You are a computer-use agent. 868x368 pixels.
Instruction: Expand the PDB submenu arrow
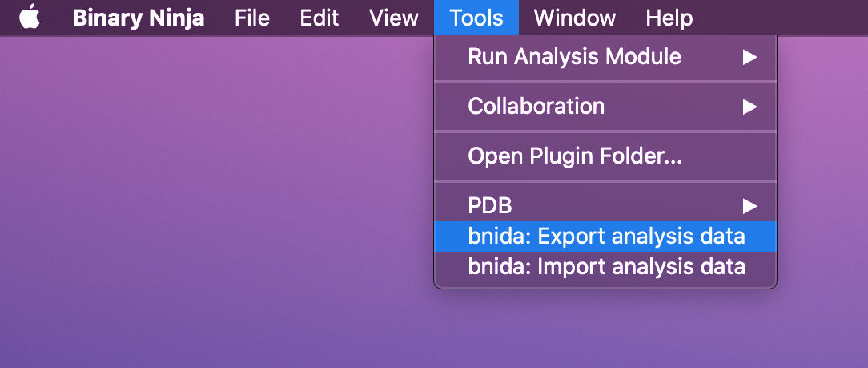[750, 206]
